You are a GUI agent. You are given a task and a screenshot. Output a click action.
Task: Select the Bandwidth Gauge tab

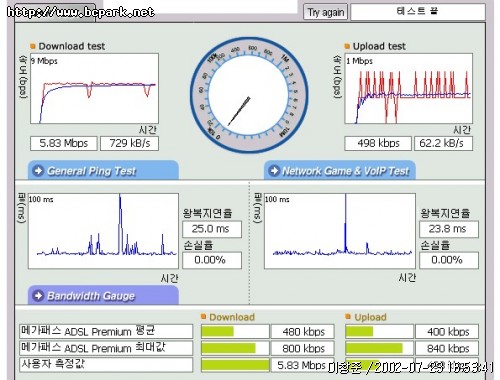(x=103, y=295)
